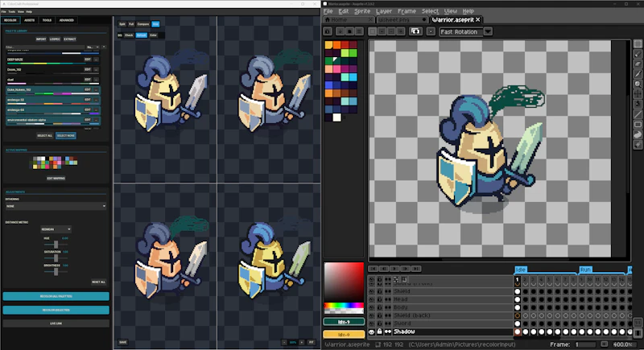Play the animation in Aseprite timeline
Screen dimensions: 644x350
pos(394,269)
